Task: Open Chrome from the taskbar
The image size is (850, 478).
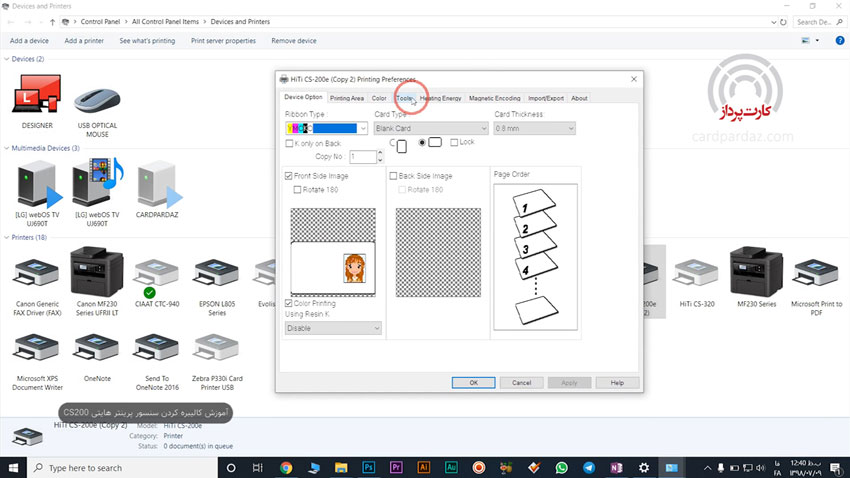Action: click(x=286, y=468)
